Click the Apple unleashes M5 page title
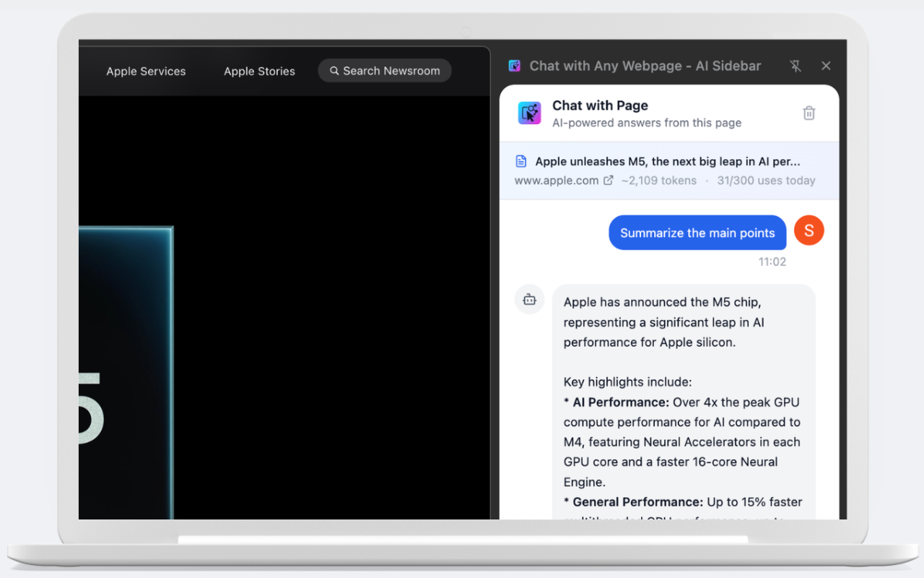The image size is (924, 578). point(668,161)
